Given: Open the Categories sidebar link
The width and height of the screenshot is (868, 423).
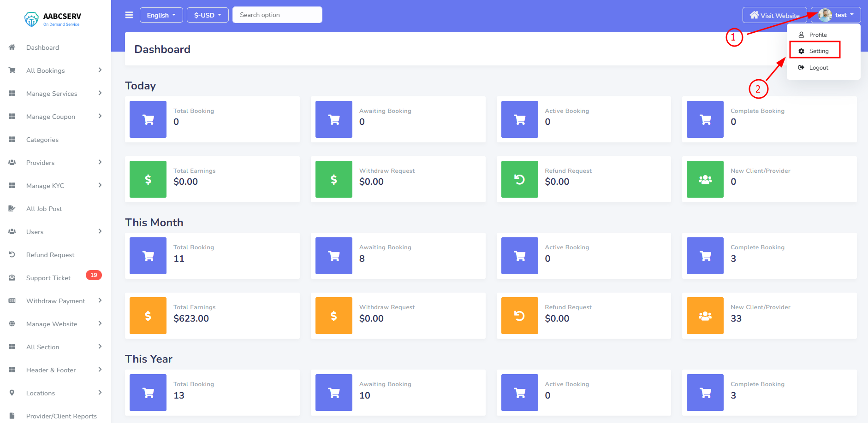Looking at the screenshot, I should coord(42,140).
